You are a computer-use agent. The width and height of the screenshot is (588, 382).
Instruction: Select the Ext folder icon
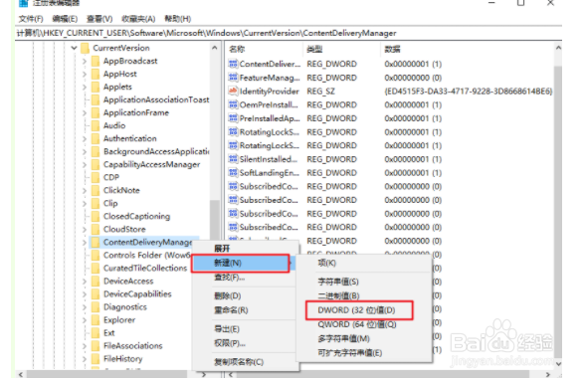click(96, 333)
